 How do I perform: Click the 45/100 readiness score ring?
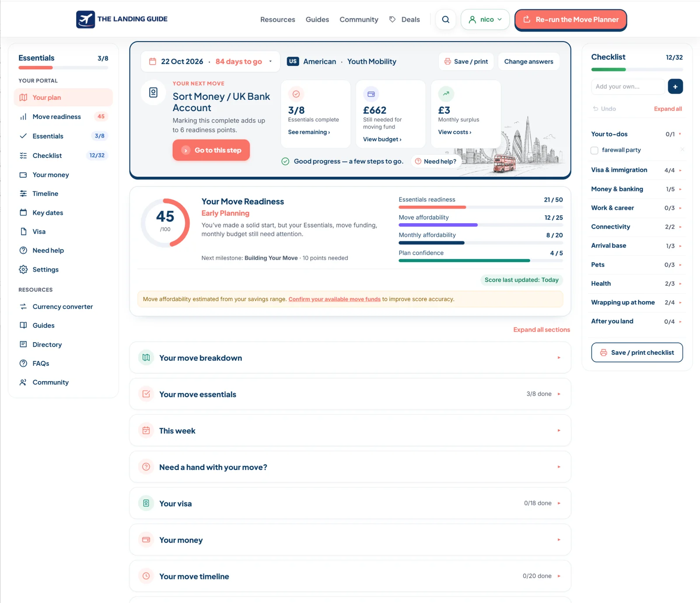point(165,223)
